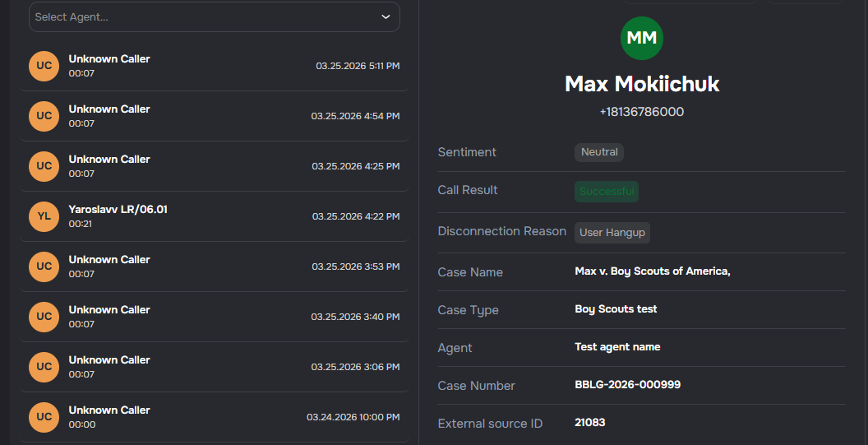This screenshot has height=445, width=868.
Task: Click the case number BBLG-2026-000999
Action: point(627,385)
